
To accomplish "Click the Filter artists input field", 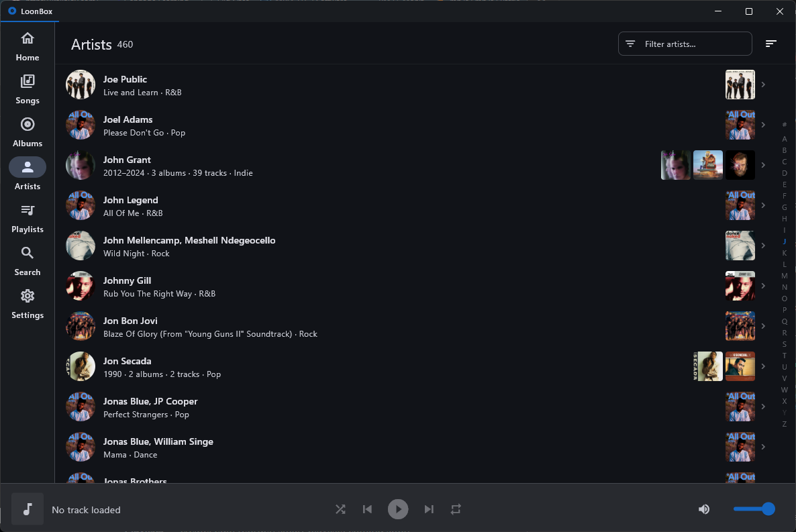I will click(685, 43).
